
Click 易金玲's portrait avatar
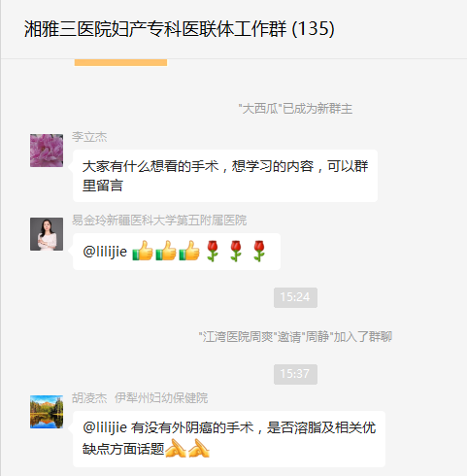coord(47,234)
